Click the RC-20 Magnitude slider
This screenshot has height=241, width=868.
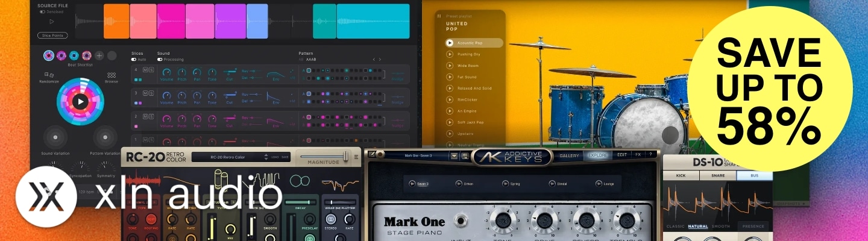click(324, 157)
